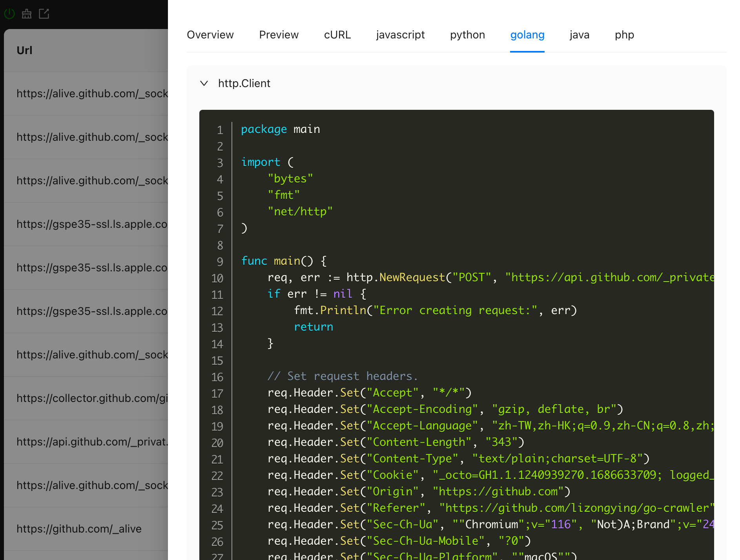
Task: Click the http.NewRequest POST line
Action: [x=490, y=278]
